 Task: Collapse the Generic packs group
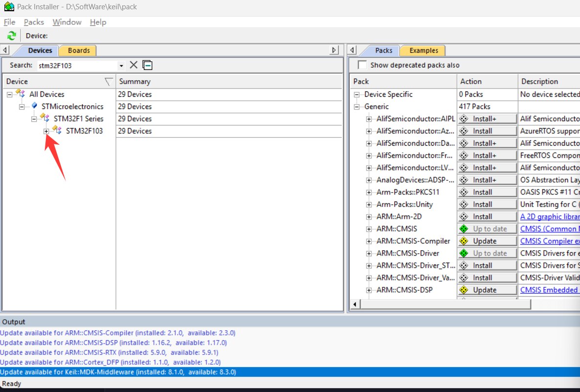click(x=357, y=107)
